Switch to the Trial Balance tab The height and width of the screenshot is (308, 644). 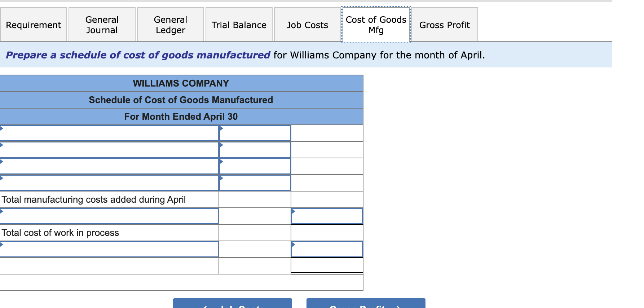pos(239,24)
